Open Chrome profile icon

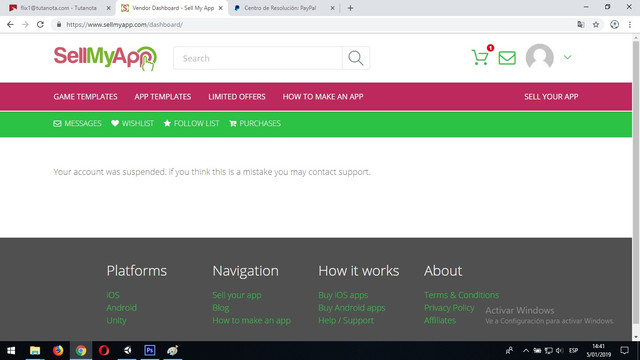(614, 24)
